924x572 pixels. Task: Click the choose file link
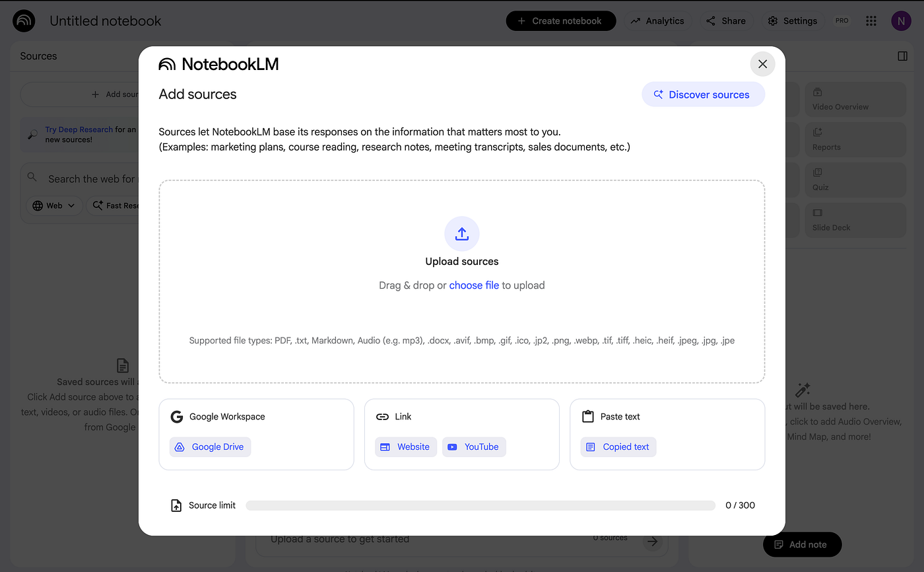click(474, 285)
